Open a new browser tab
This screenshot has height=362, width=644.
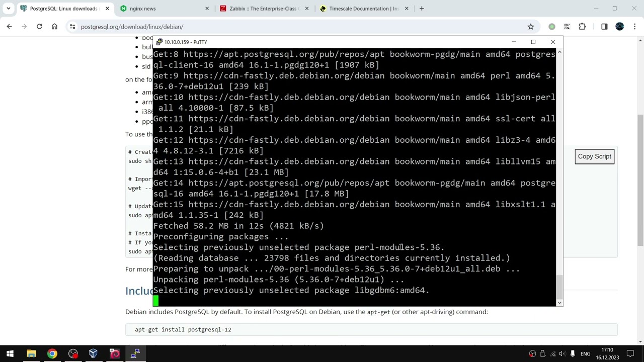click(422, 9)
